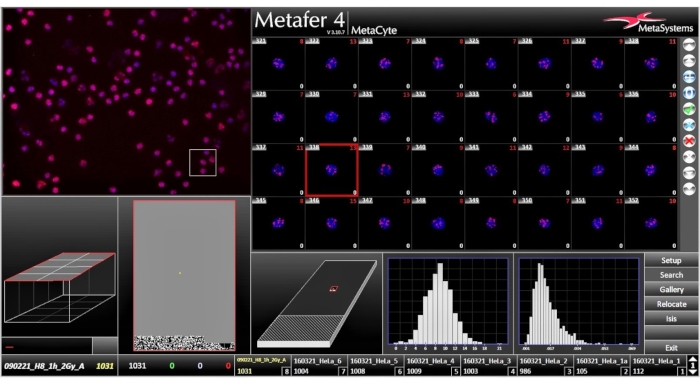Select slide tab 160321_HeLa_2

(x=546, y=366)
